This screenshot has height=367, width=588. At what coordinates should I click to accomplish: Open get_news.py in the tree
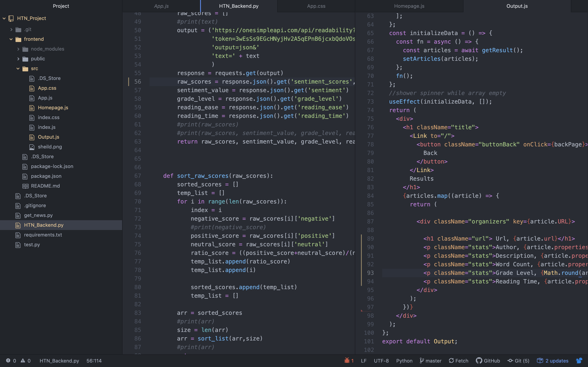point(38,215)
